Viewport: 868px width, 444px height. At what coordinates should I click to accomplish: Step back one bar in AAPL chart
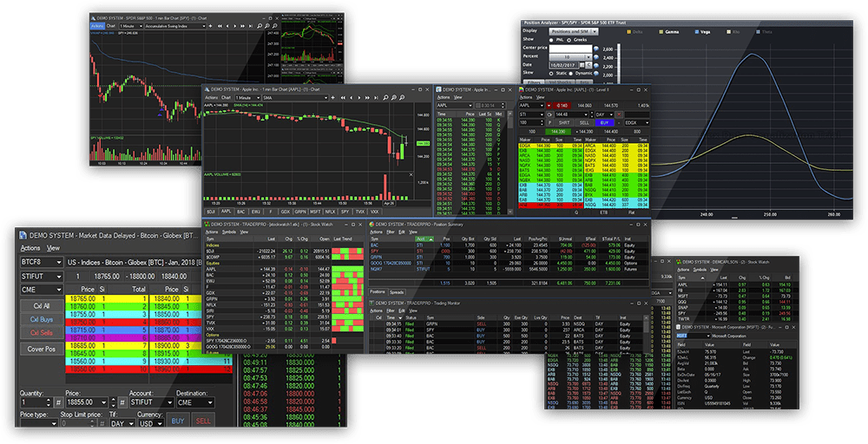click(351, 97)
